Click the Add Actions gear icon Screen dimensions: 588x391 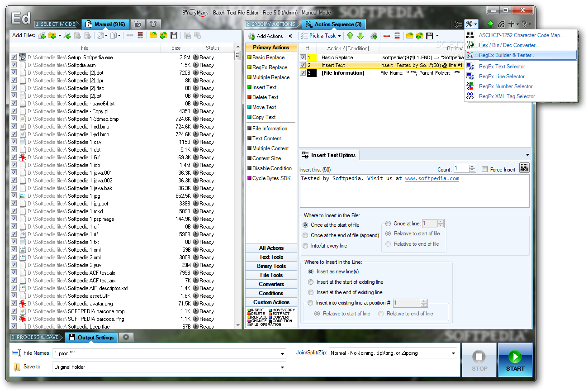251,36
